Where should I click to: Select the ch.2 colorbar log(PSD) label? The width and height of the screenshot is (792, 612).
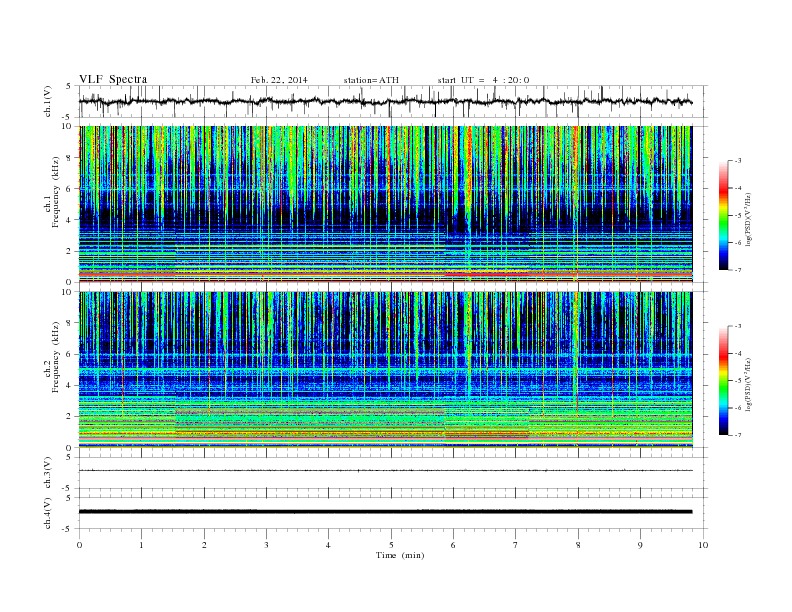pos(749,384)
